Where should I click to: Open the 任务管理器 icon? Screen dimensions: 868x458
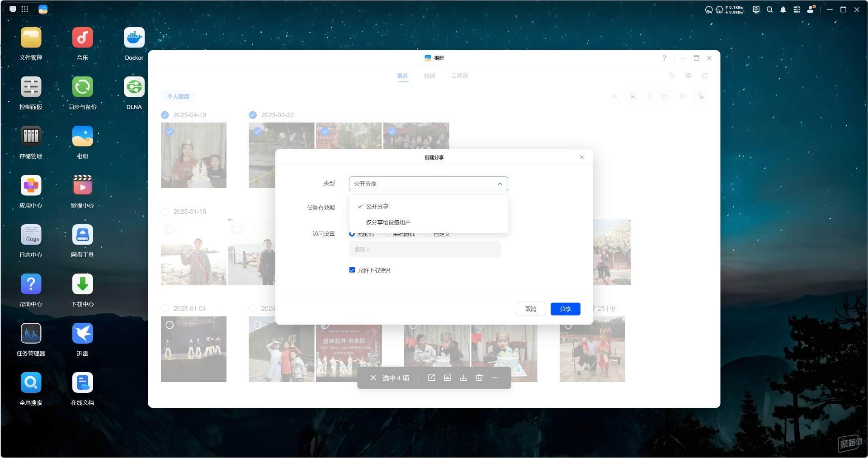pos(31,333)
